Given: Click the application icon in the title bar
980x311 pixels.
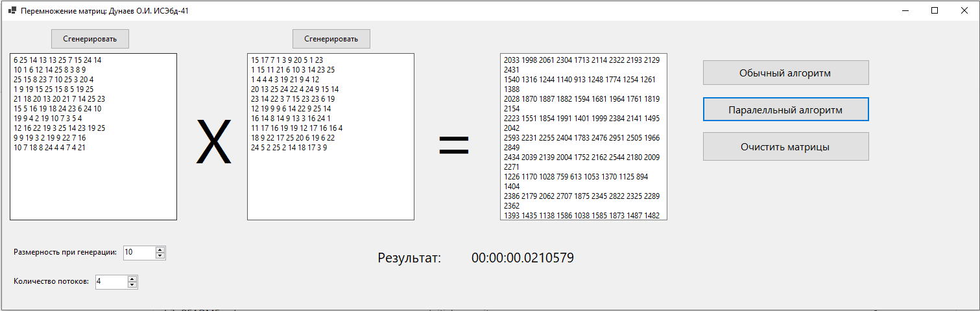Looking at the screenshot, I should [12, 10].
